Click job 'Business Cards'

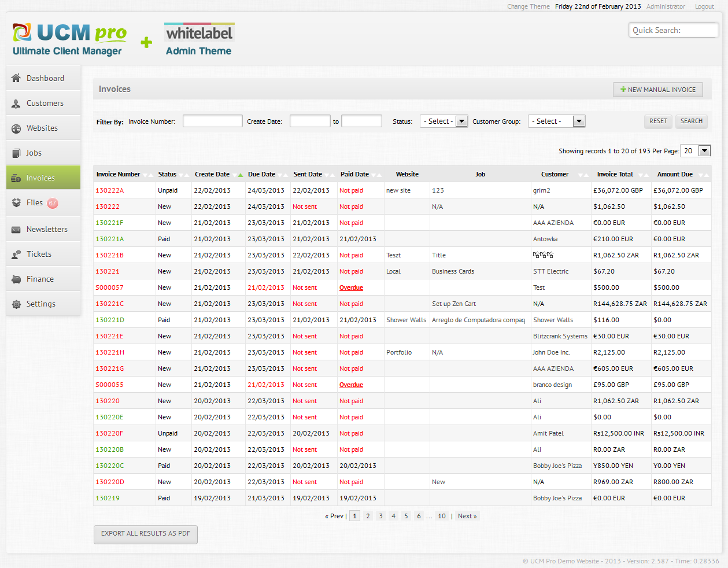tap(453, 271)
